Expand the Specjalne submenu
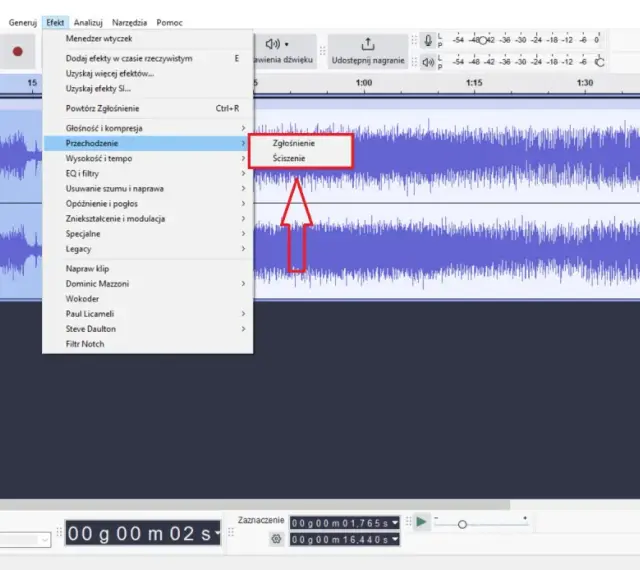The height and width of the screenshot is (570, 640). coord(148,234)
